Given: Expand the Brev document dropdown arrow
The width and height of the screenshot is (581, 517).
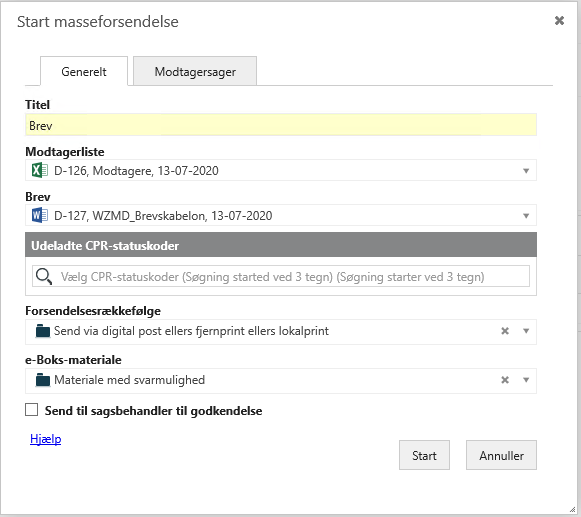Looking at the screenshot, I should (x=526, y=216).
